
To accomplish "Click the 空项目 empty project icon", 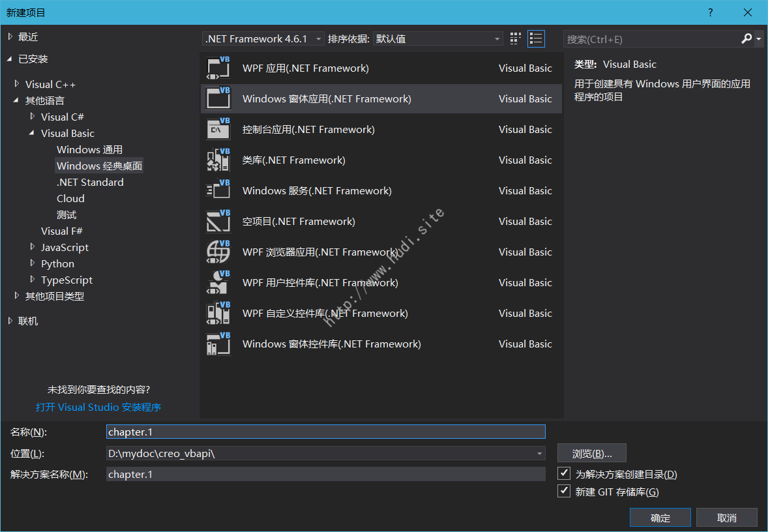I will coord(218,221).
